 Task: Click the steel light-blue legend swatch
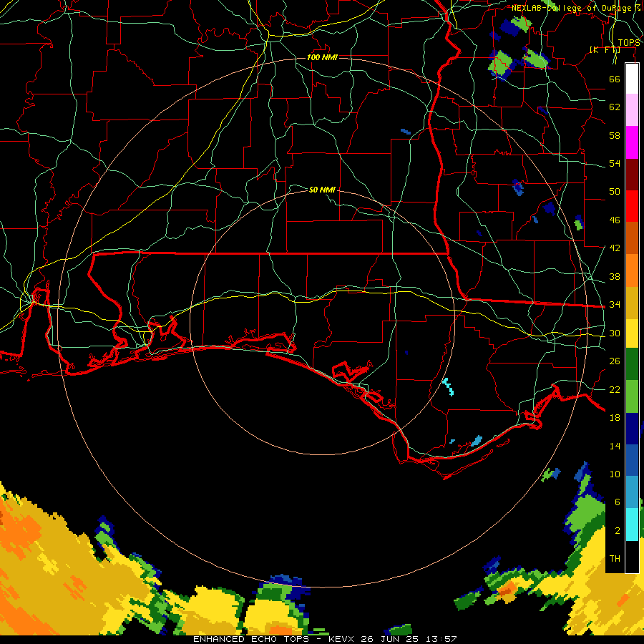632,492
